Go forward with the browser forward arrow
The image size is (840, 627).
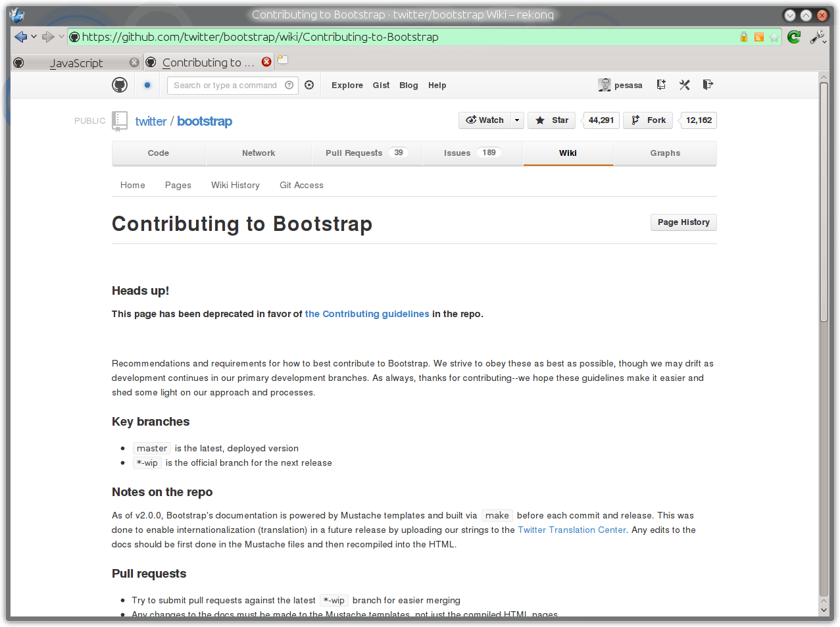[47, 37]
